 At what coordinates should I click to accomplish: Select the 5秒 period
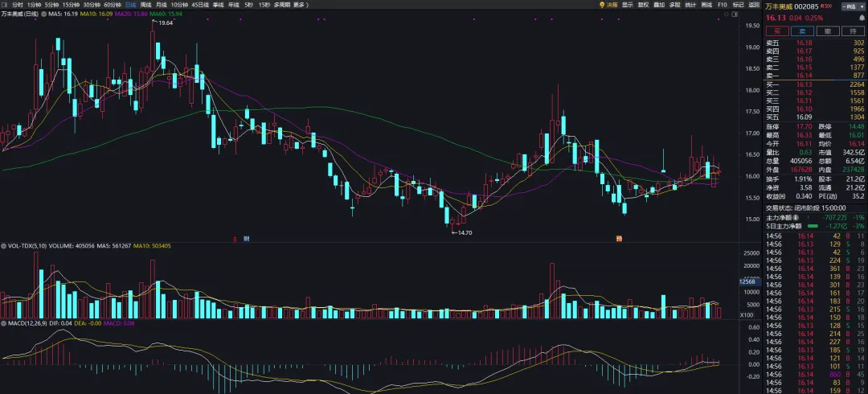point(248,5)
